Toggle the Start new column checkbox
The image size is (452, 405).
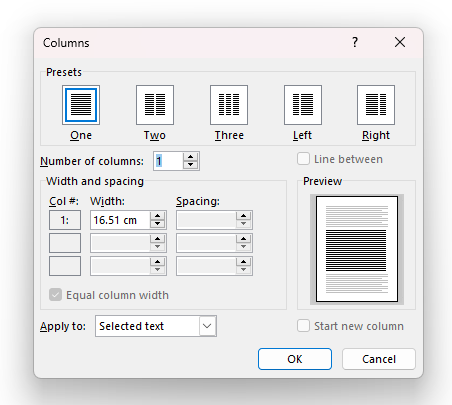pos(303,326)
